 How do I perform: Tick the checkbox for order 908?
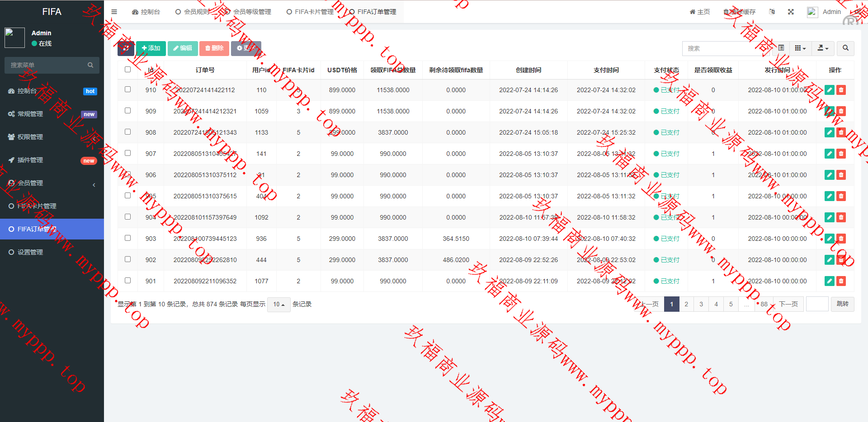click(x=127, y=132)
